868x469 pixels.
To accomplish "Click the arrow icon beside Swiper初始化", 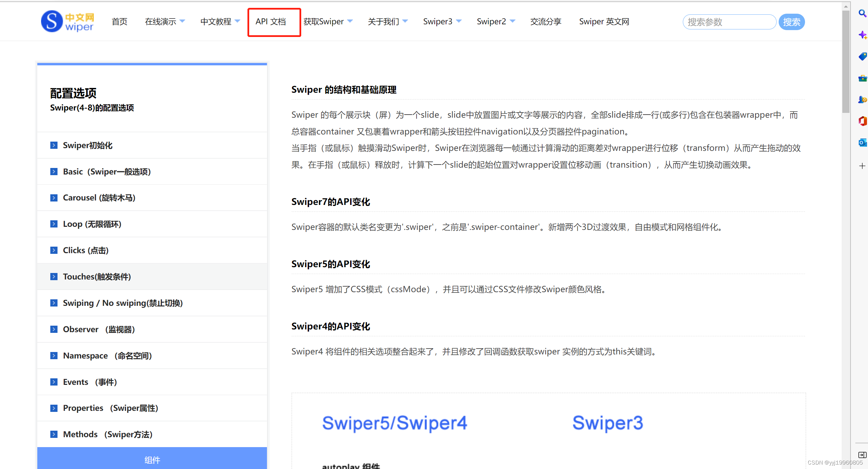I will [x=54, y=145].
